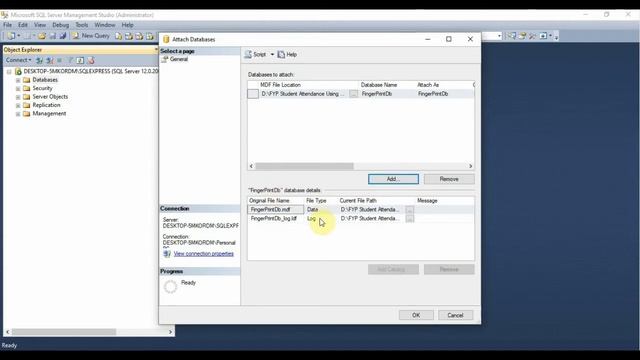The height and width of the screenshot is (360, 640).
Task: Click the New Query button in toolbar
Action: tap(91, 36)
